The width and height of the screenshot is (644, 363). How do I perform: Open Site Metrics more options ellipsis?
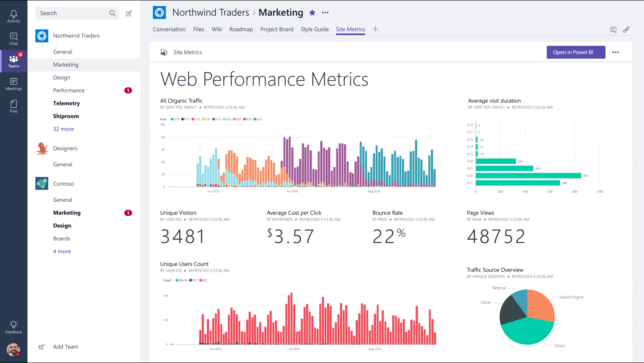click(x=616, y=52)
